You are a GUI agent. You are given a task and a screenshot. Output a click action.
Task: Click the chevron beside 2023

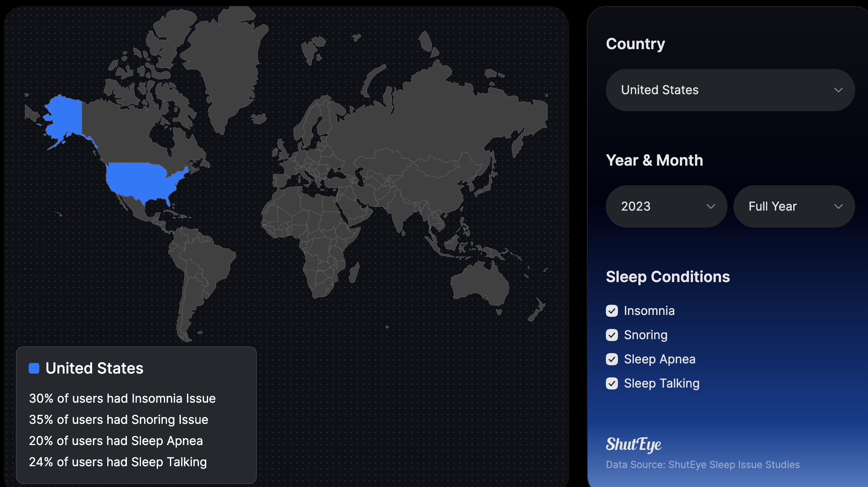tap(710, 206)
